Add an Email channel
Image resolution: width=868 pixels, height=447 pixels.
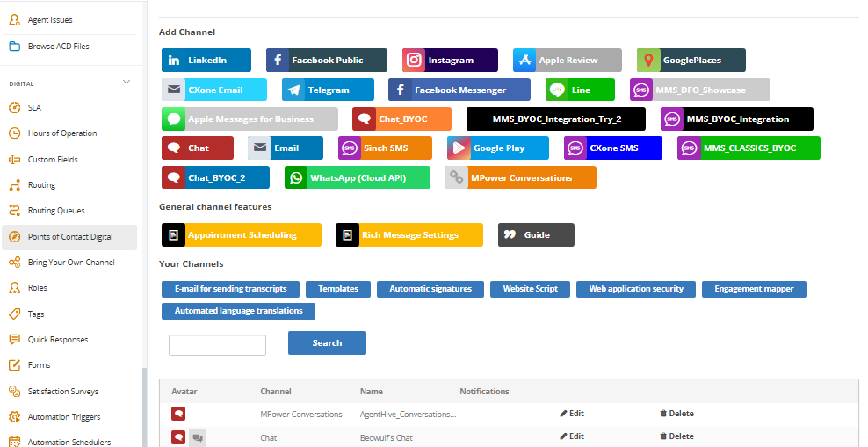[286, 148]
